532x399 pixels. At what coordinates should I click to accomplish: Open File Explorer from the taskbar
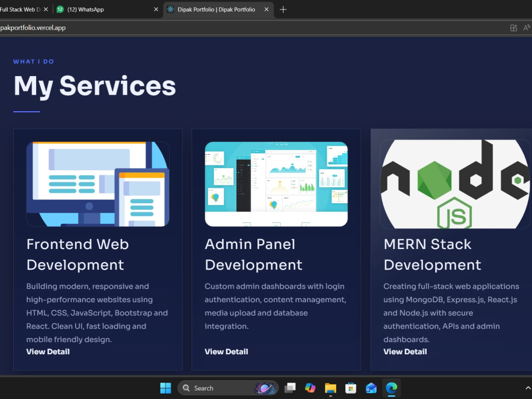click(330, 388)
